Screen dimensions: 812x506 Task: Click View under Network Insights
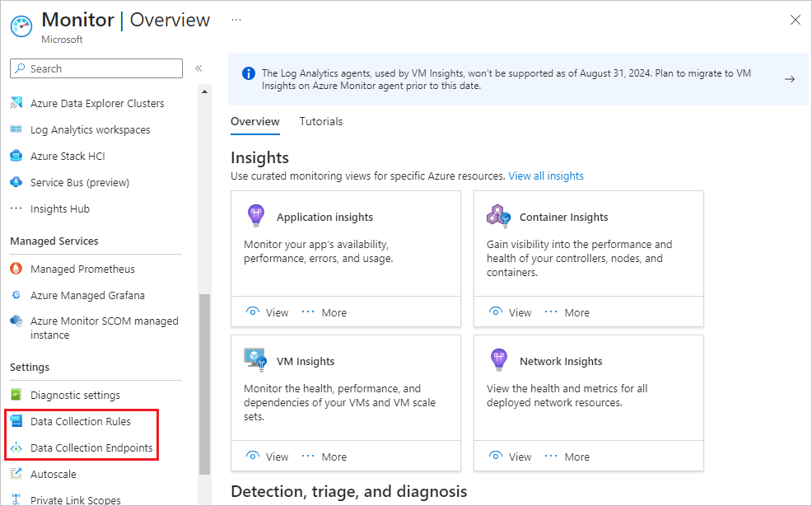[511, 457]
